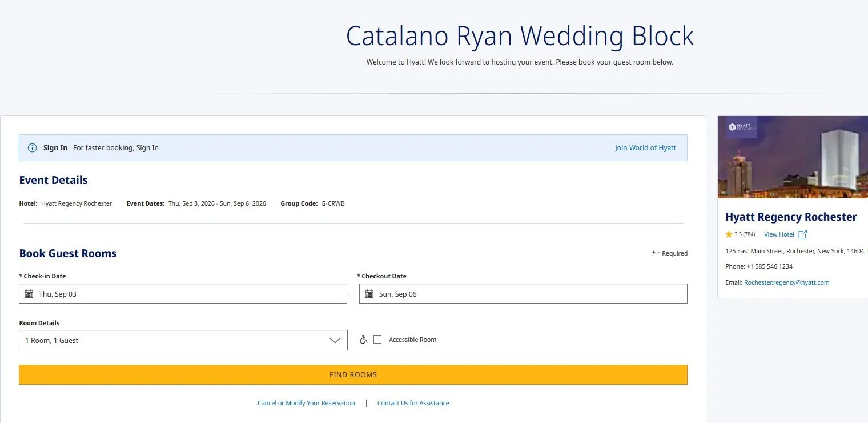Click the Book Guest Rooms heading
868x423 pixels.
point(68,253)
